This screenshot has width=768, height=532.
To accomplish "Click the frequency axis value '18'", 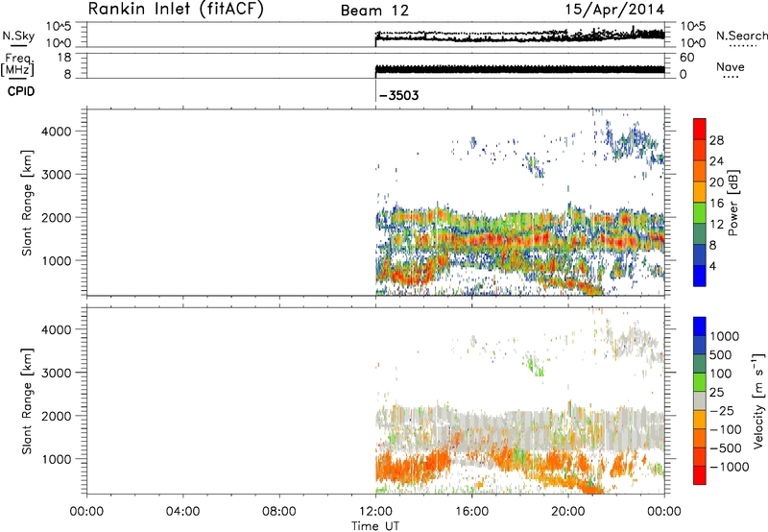I will [x=64, y=58].
